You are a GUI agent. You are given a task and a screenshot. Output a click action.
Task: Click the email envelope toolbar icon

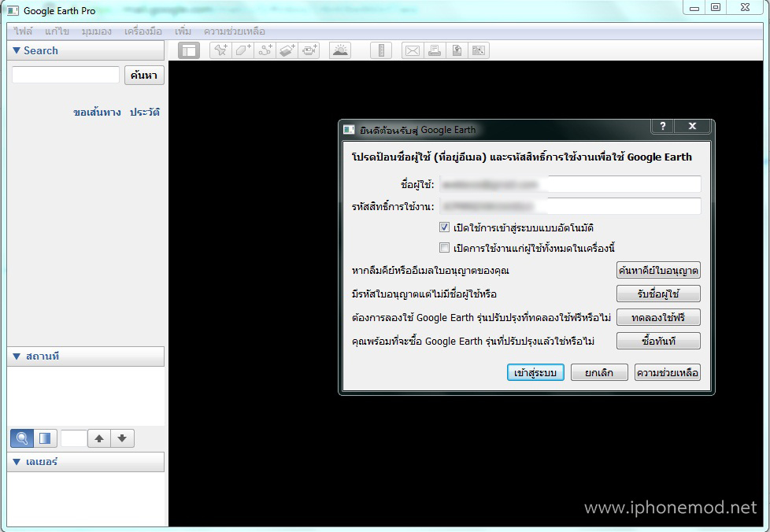[x=413, y=50]
